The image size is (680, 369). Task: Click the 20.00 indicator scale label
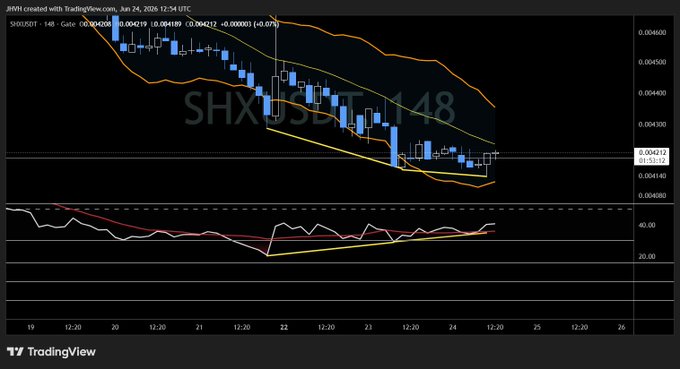(x=647, y=256)
